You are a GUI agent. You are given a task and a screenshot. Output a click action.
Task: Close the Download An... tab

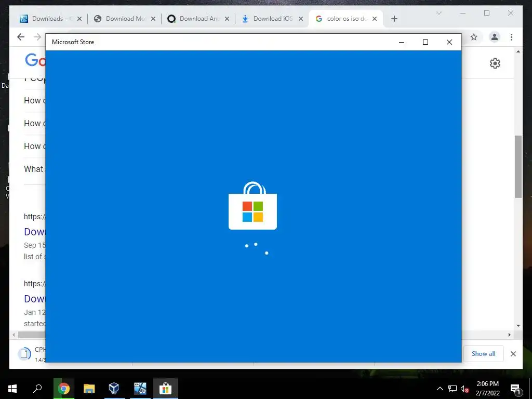coord(227,19)
